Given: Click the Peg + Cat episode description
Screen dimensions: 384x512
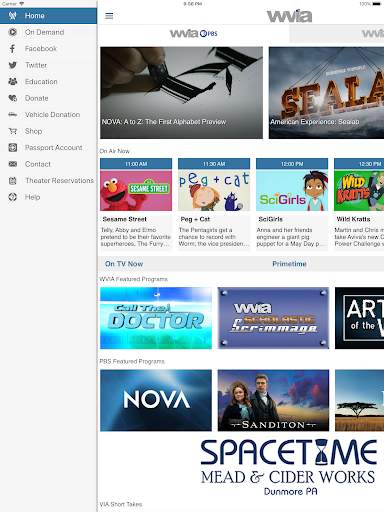Looking at the screenshot, I should [214, 237].
